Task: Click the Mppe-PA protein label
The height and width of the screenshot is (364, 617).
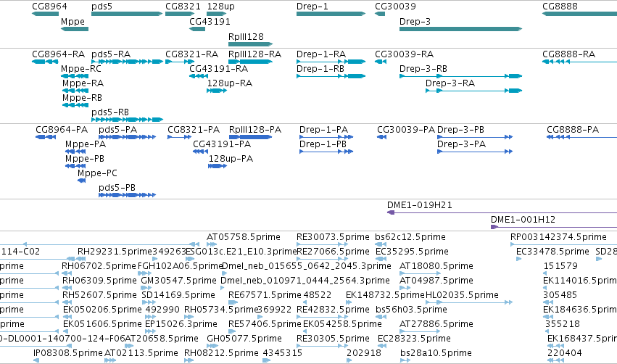Action: click(86, 144)
